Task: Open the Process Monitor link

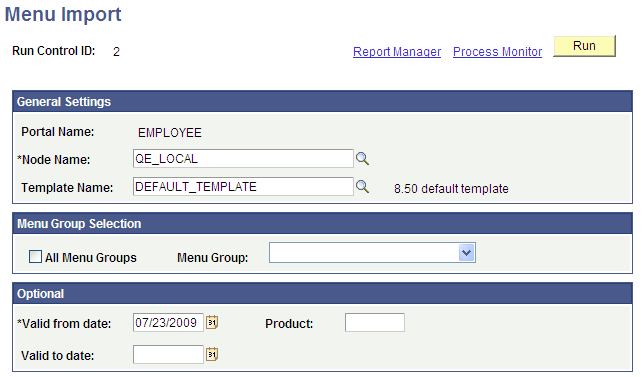Action: click(x=497, y=52)
